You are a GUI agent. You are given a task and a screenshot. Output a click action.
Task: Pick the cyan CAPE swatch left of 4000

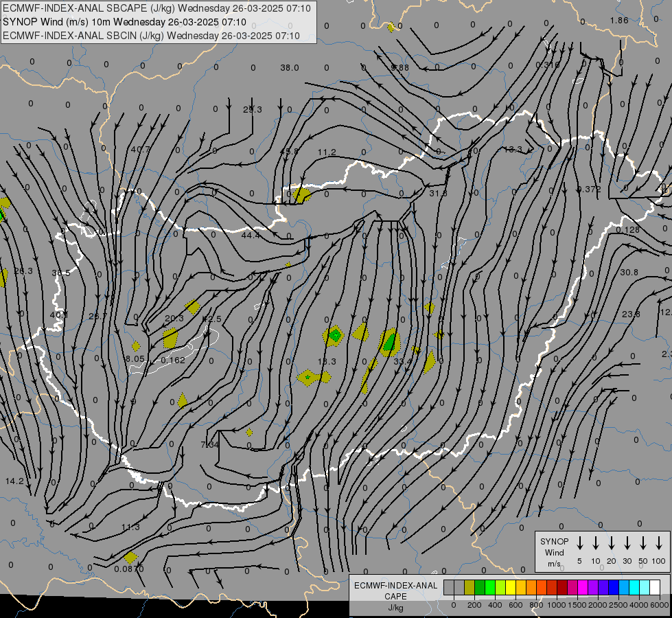(634, 588)
